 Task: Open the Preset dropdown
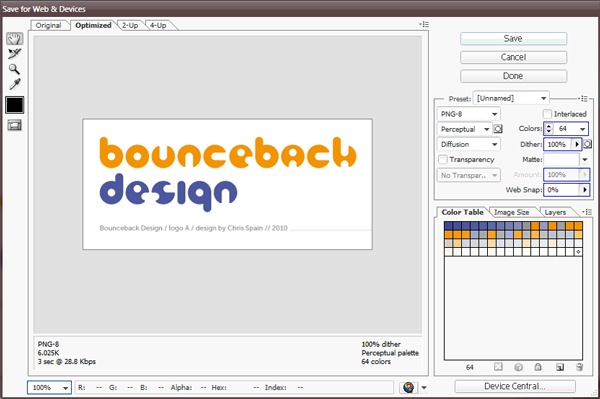pyautogui.click(x=511, y=98)
